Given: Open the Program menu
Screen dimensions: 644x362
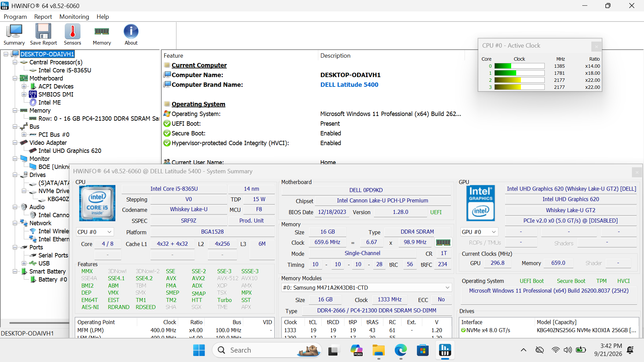Looking at the screenshot, I should click(15, 17).
